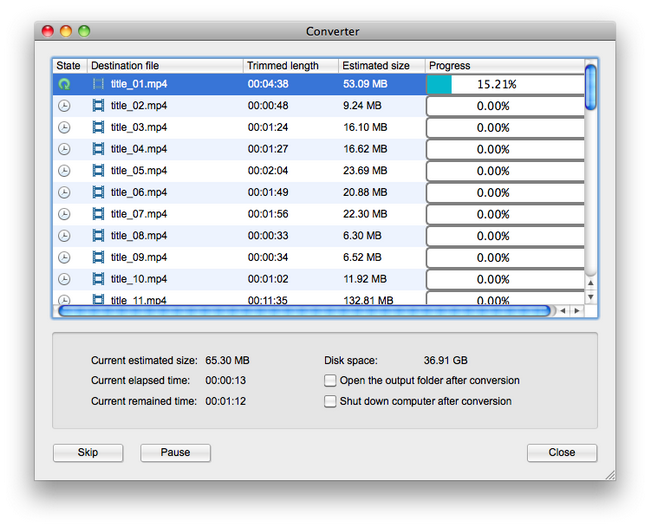Click the 00:01:12 remained time value
650x528 pixels.
(x=226, y=401)
